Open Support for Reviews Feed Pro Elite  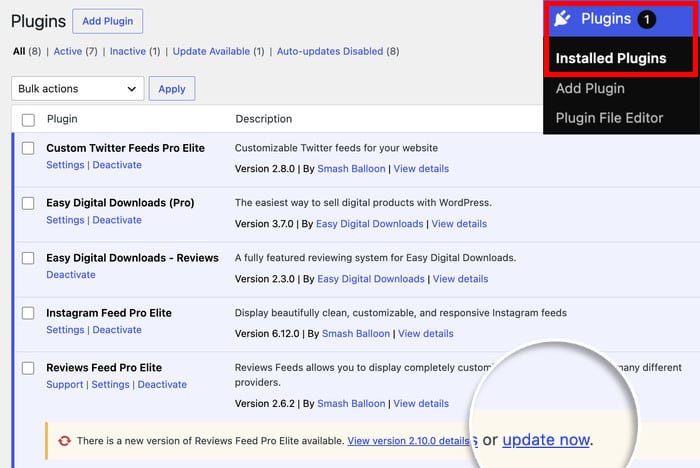click(65, 384)
